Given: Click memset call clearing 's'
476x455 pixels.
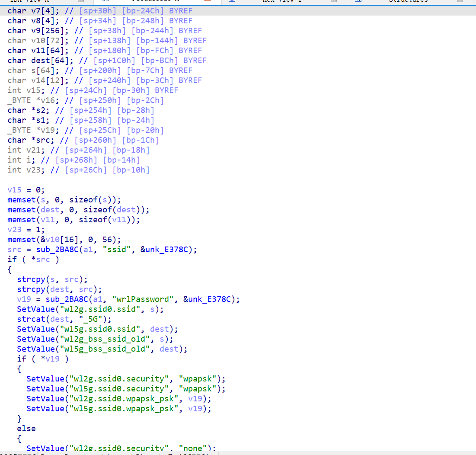Looking at the screenshot, I should click(x=64, y=200).
